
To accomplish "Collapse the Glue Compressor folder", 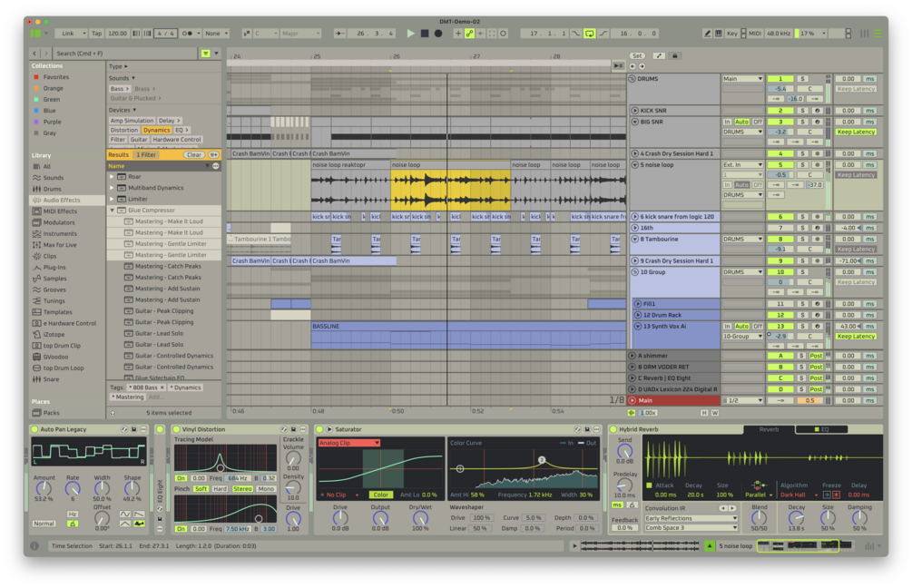I will click(112, 211).
